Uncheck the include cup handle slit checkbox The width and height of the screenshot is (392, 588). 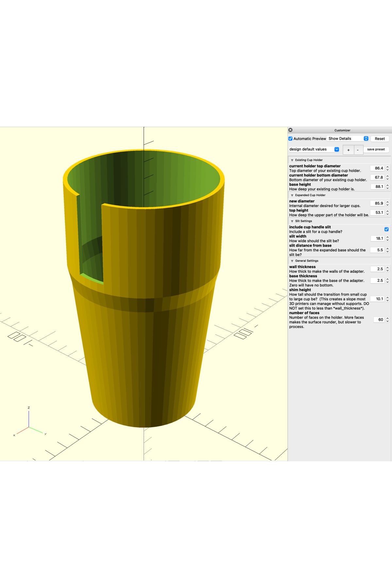[x=386, y=229]
